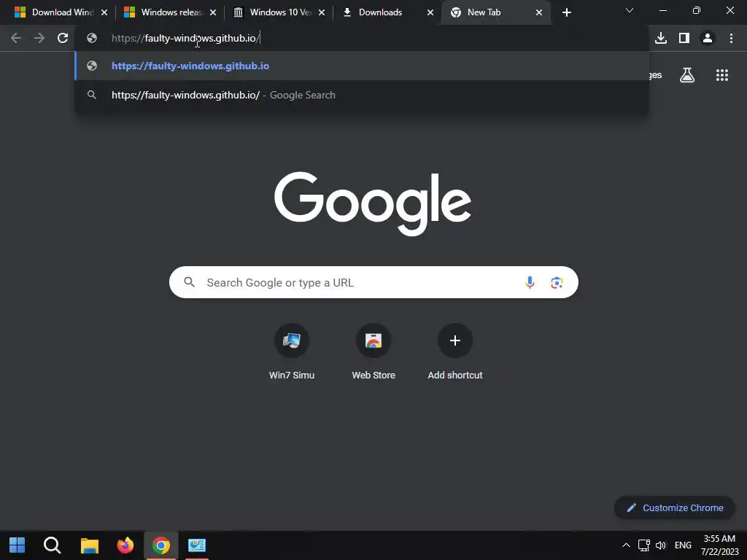Switch to the Downloads tab
Image resolution: width=747 pixels, height=560 pixels.
pos(381,12)
